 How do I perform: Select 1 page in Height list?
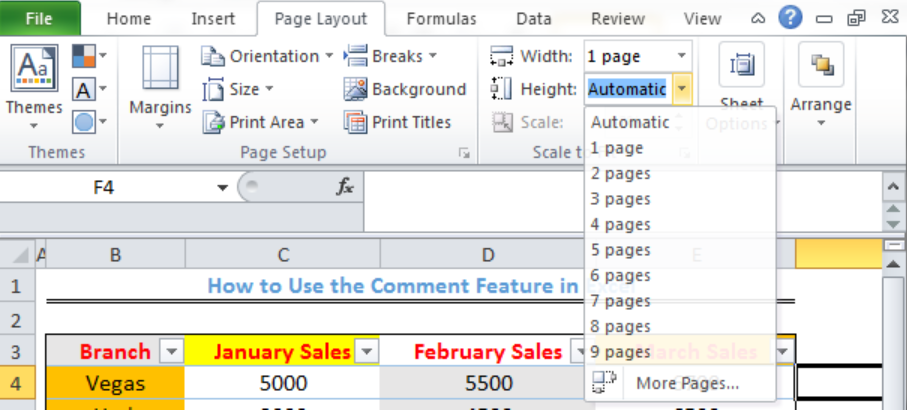pos(680,148)
